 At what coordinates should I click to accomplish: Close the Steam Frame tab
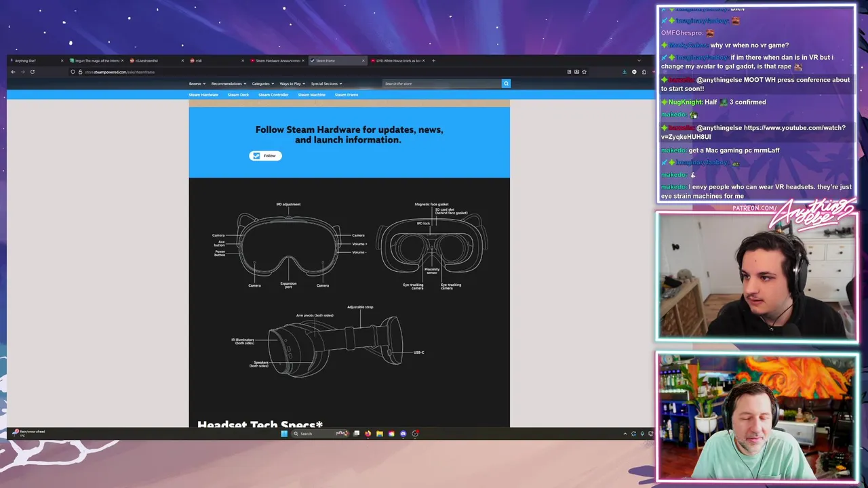coord(363,60)
